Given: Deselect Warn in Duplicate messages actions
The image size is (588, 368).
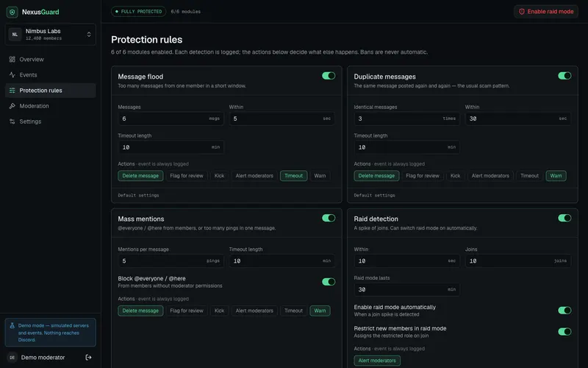Looking at the screenshot, I should (x=556, y=176).
